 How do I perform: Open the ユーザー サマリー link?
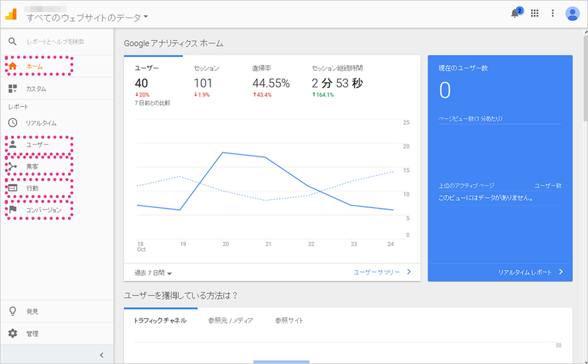click(377, 272)
